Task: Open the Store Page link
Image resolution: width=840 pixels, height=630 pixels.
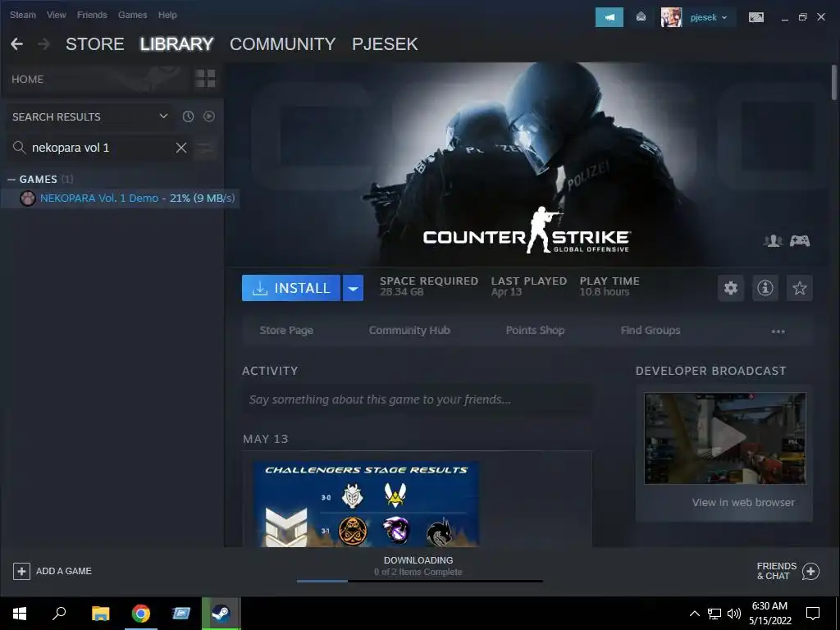Action: 286,331
